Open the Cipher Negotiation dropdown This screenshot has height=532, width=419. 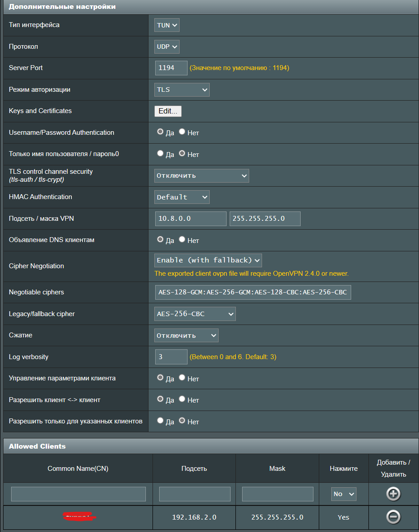pos(208,260)
